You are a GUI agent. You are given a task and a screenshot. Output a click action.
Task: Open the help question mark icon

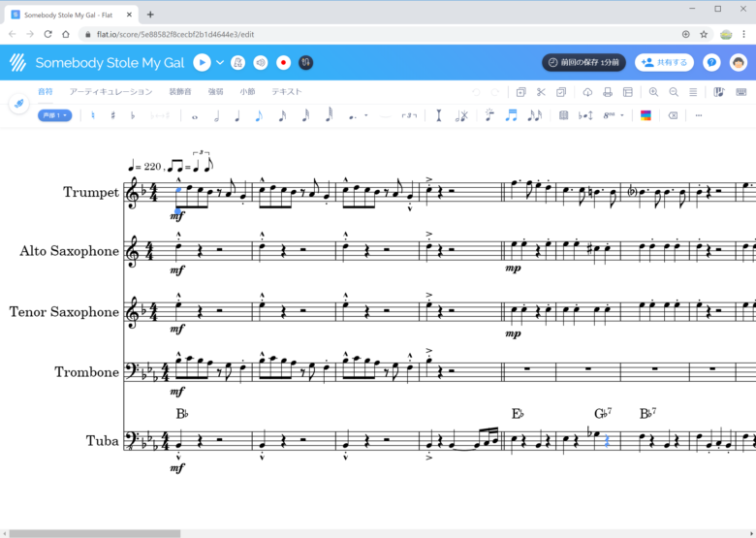(711, 63)
